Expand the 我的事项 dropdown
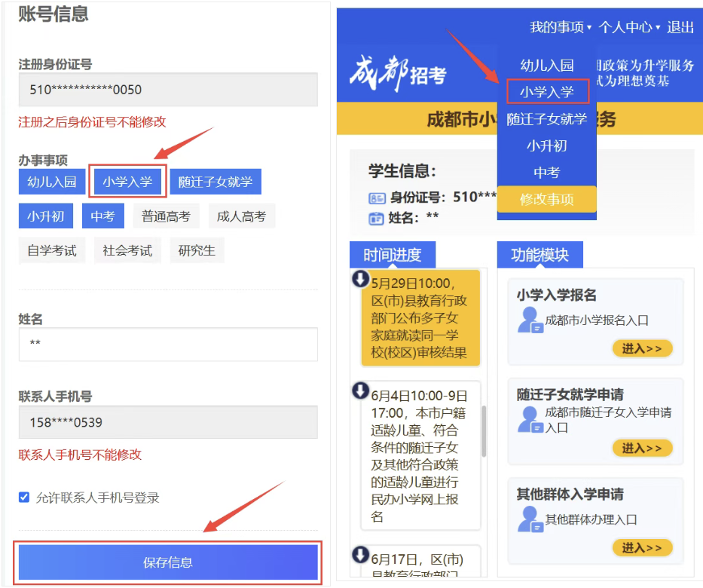Screen dimensions: 703x588 click(561, 27)
